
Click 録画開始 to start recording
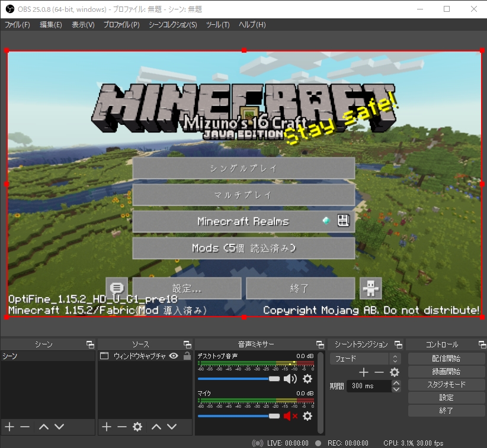[446, 372]
